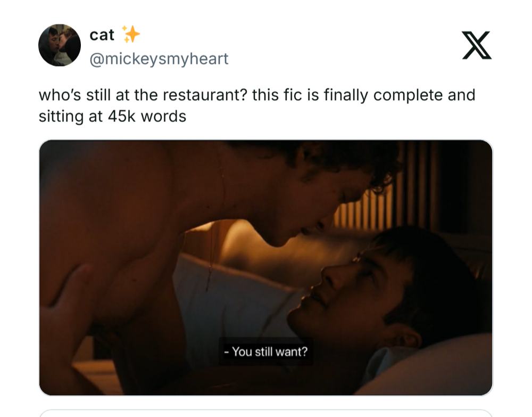Open cat's profile avatar picture
The height and width of the screenshot is (417, 532).
(x=60, y=45)
